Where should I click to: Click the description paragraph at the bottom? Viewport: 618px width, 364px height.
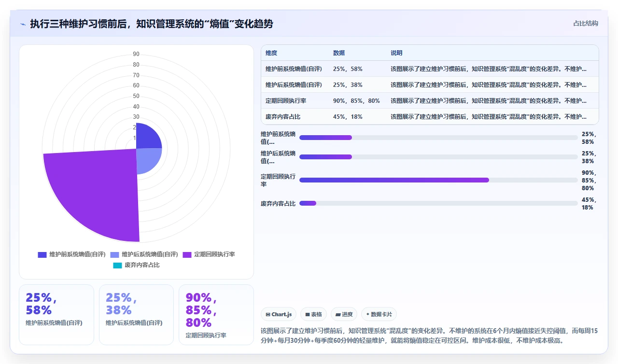429,336
